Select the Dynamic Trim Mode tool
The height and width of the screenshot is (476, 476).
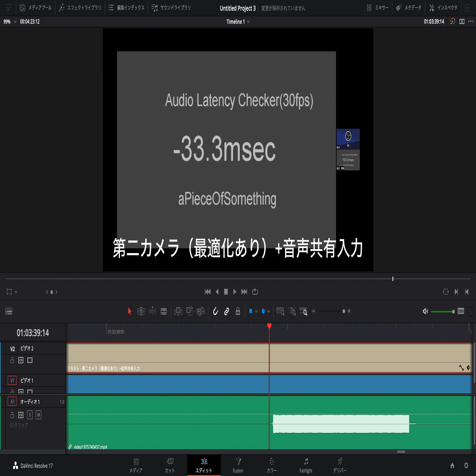coord(153,311)
